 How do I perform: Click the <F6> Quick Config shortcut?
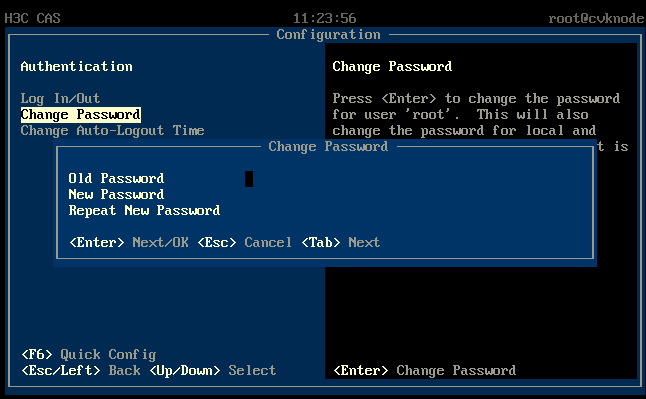pos(89,354)
